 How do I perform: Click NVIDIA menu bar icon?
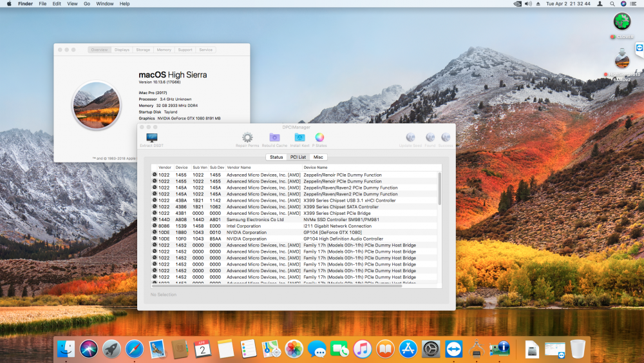517,4
